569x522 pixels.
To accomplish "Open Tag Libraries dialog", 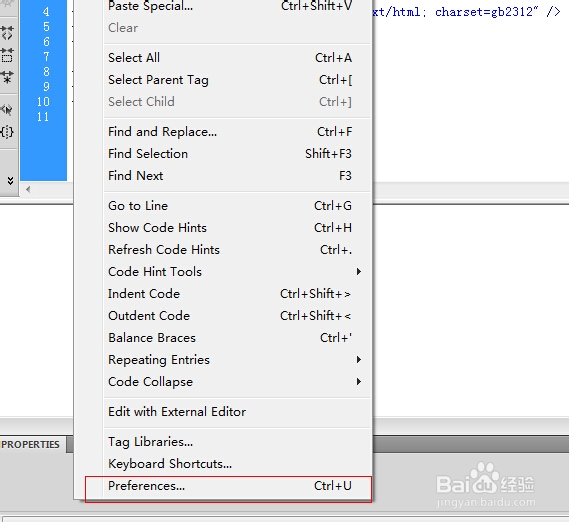I will [229, 442].
